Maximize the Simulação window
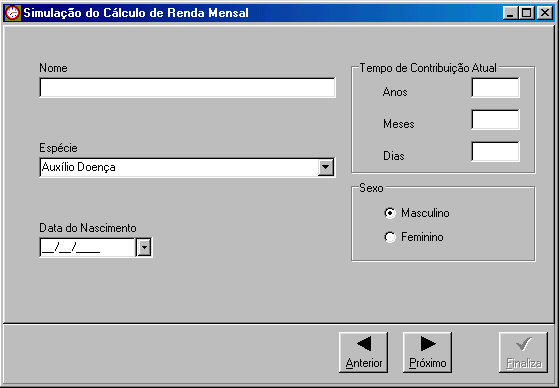 (526, 13)
